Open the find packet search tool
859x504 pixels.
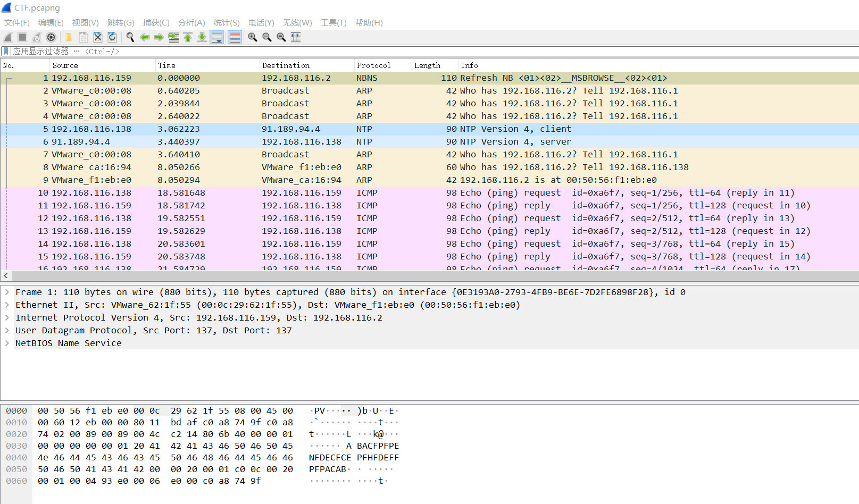point(130,37)
